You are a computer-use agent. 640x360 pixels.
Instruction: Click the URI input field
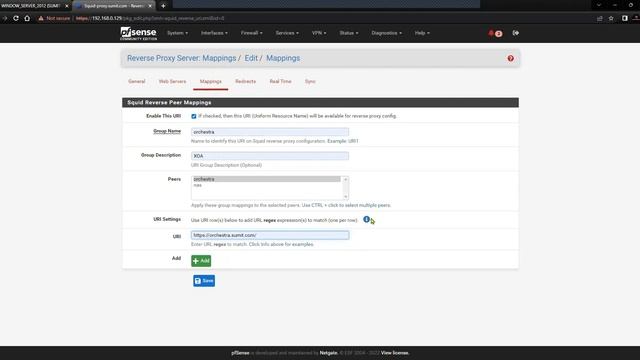270,235
